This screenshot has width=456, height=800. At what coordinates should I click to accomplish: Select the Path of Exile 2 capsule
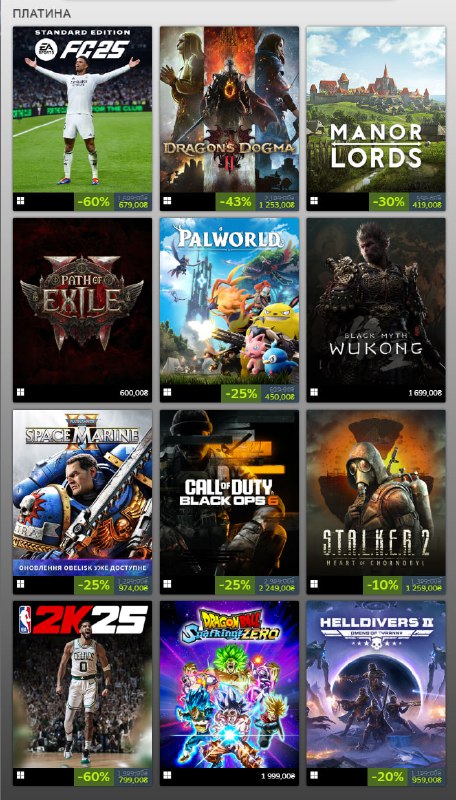(x=82, y=301)
